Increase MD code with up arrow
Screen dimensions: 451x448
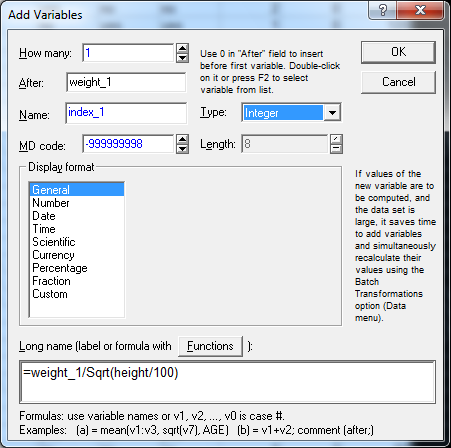[182, 139]
